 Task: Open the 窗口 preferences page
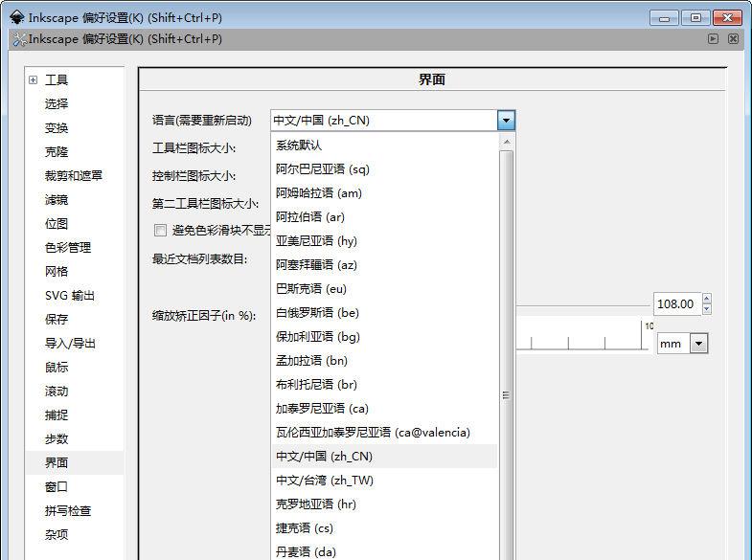click(57, 486)
